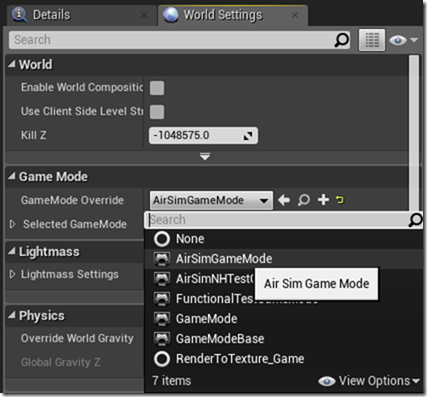Screen dimensions: 427x397
Task: Click the 7 items count text
Action: point(172,381)
